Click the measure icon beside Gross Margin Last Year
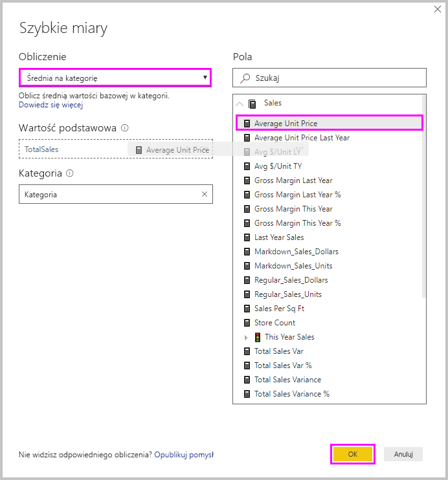 [247, 180]
